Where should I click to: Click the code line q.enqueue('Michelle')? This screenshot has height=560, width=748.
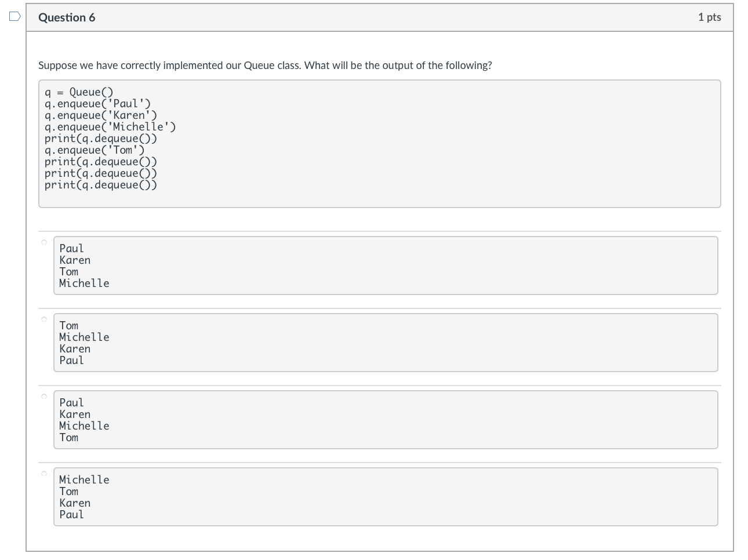coord(110,127)
